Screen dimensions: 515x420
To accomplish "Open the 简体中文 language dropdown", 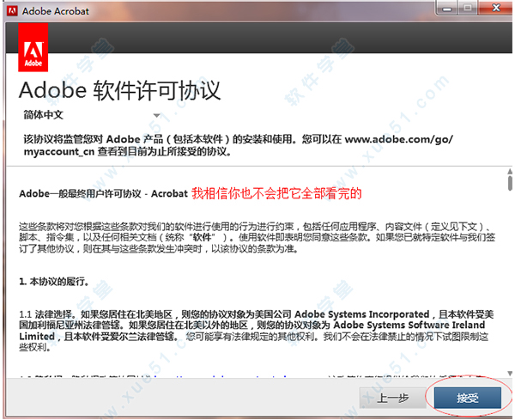I will pyautogui.click(x=92, y=115).
